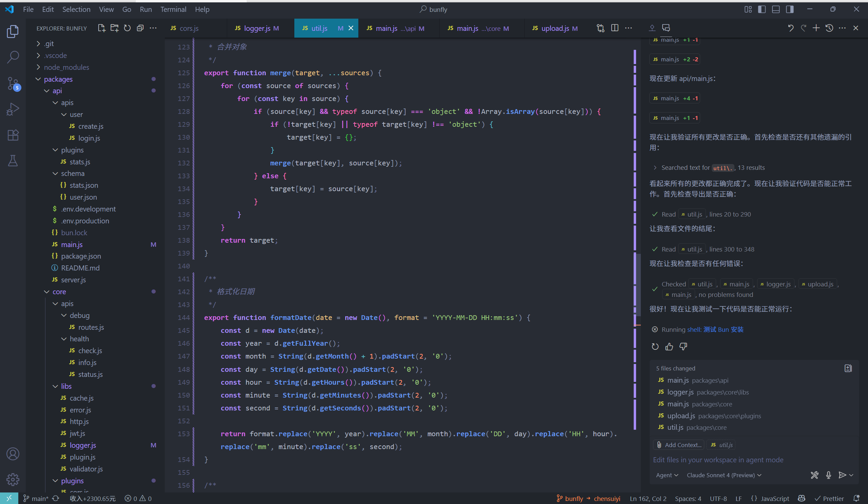Open Run and Debug view
Image resolution: width=868 pixels, height=504 pixels.
click(x=13, y=109)
